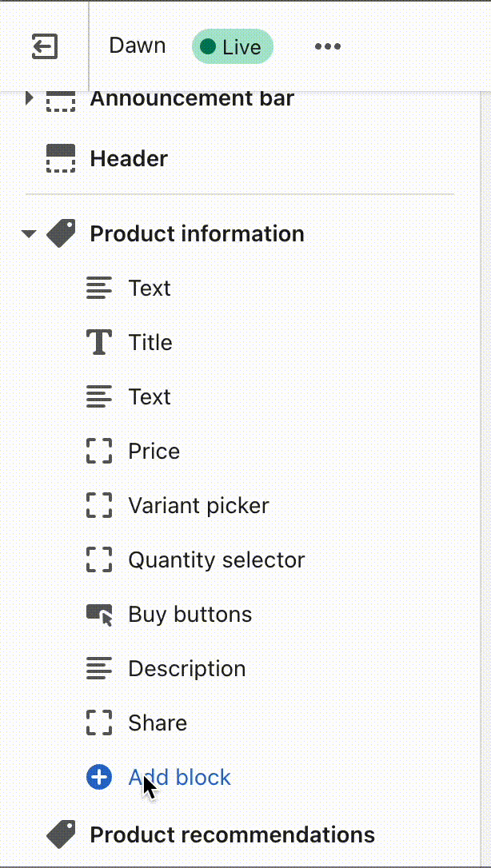Click the Product recommendations tag icon
The image size is (491, 868).
[x=61, y=834]
